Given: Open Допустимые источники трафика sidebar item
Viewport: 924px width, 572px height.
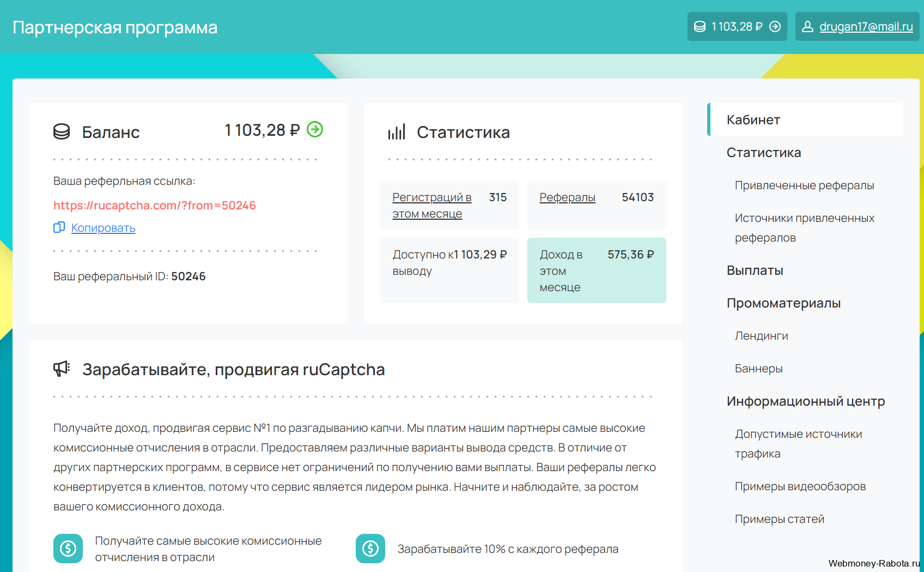Looking at the screenshot, I should click(798, 444).
